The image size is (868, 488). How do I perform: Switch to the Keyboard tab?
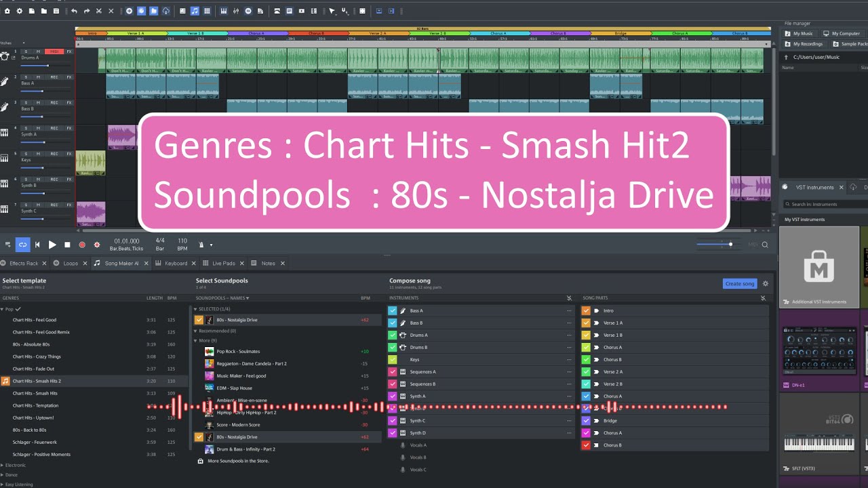(x=176, y=263)
